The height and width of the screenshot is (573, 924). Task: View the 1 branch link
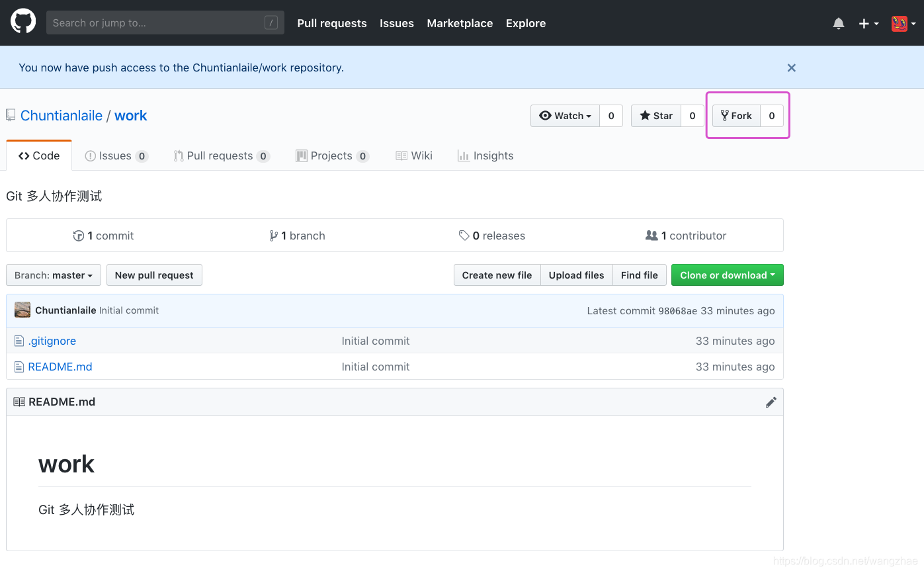(x=297, y=236)
